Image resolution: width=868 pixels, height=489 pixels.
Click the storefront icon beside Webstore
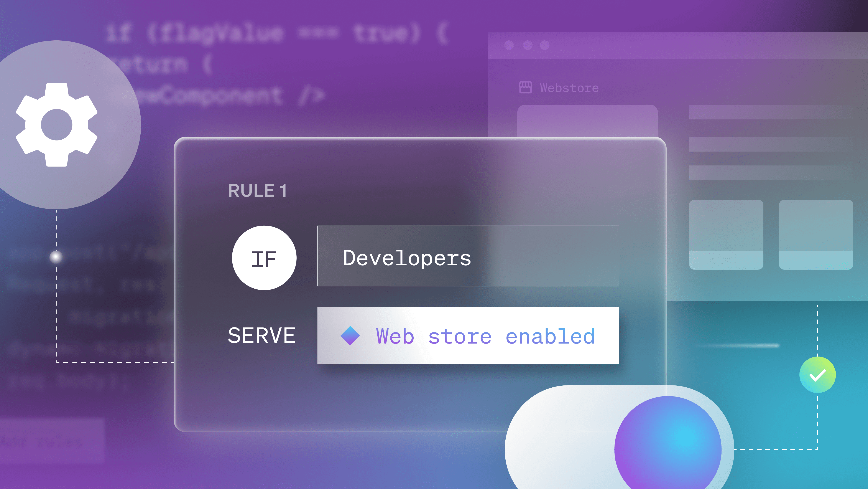[526, 88]
